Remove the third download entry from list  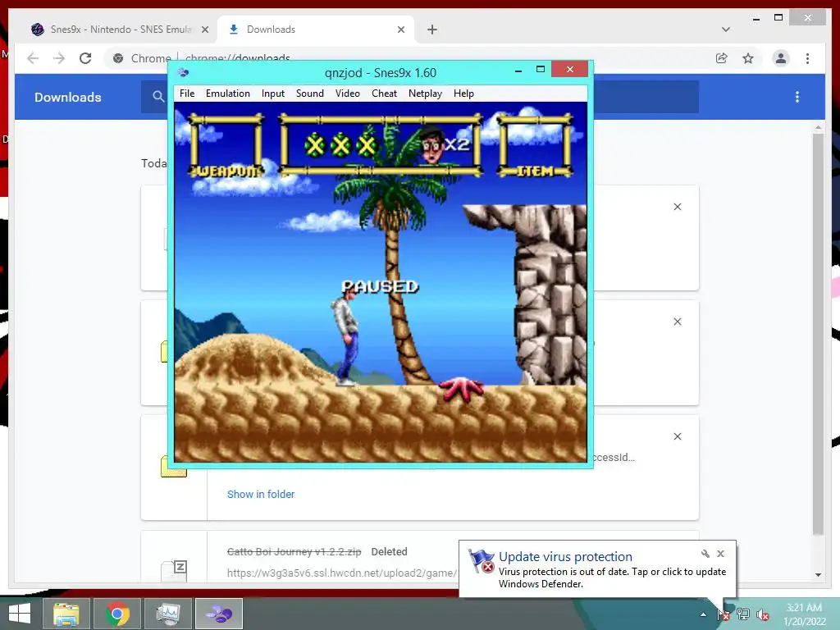tap(678, 436)
